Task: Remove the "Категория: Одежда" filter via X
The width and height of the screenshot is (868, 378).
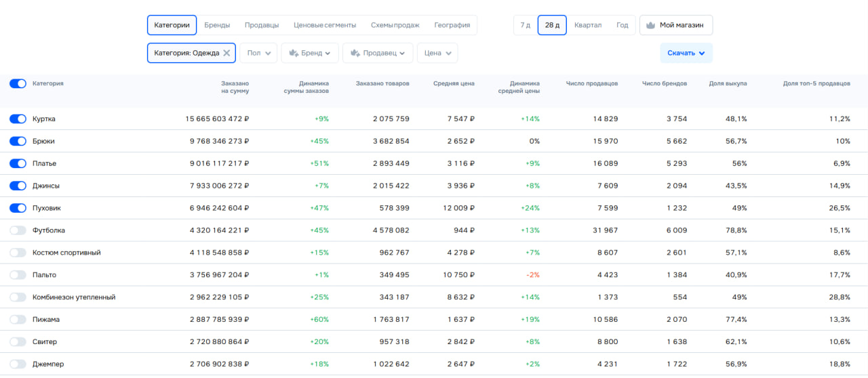Action: (226, 53)
